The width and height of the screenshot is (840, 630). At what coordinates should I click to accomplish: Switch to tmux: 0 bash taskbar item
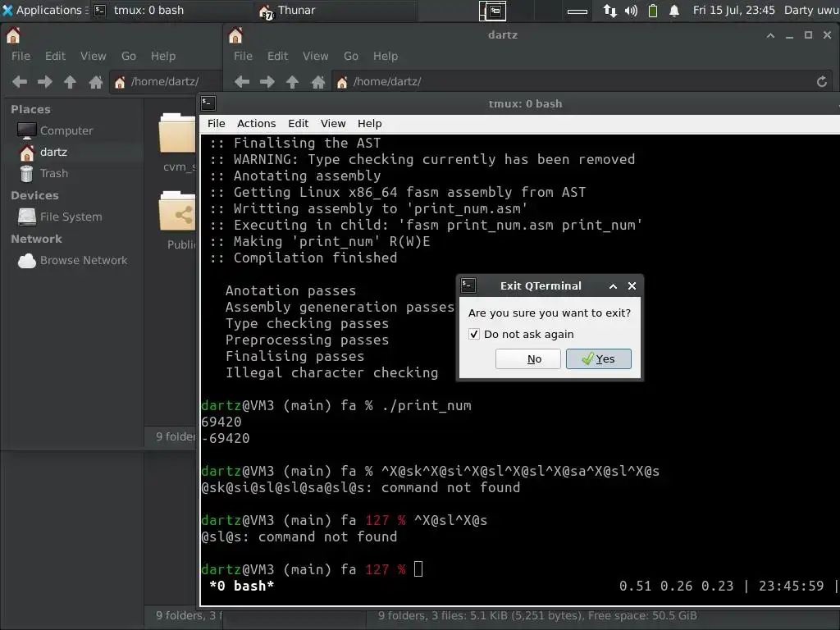coord(171,10)
